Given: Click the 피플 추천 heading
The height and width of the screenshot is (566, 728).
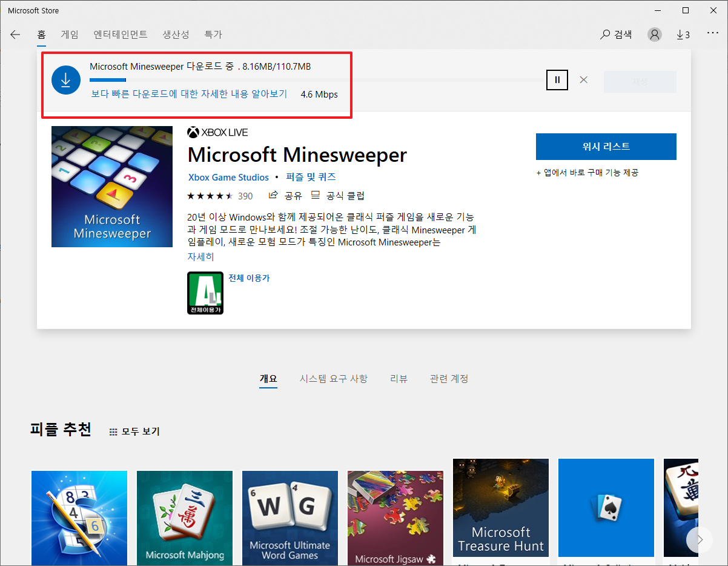Looking at the screenshot, I should click(61, 430).
